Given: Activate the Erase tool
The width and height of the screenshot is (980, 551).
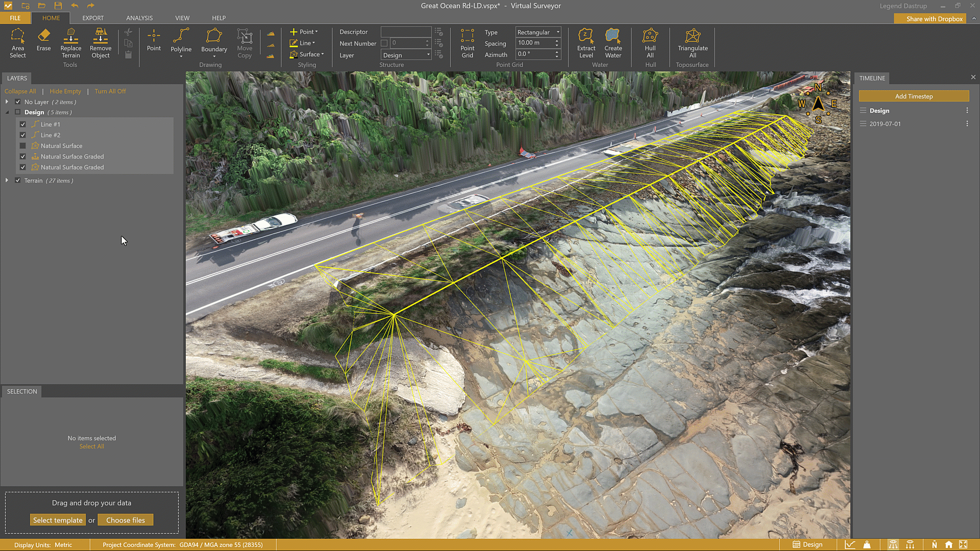Looking at the screenshot, I should (x=43, y=40).
